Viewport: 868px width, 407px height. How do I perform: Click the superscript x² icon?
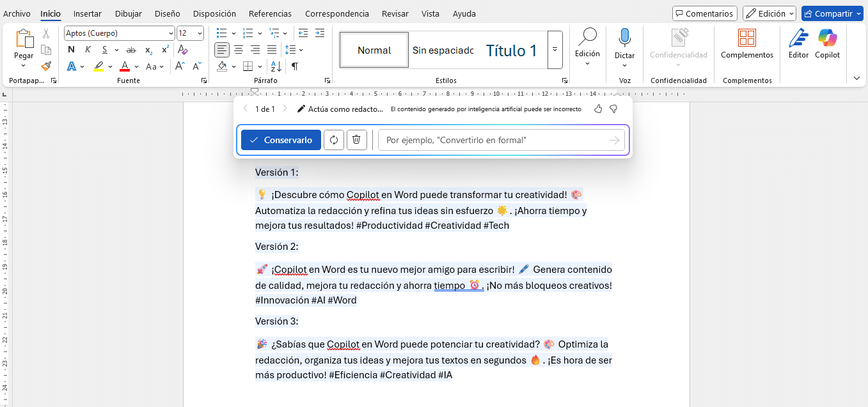pyautogui.click(x=165, y=50)
